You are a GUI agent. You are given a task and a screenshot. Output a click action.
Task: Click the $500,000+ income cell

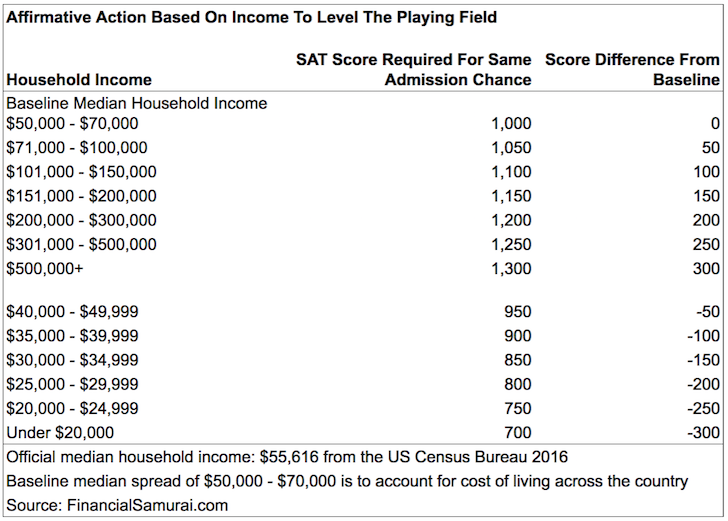click(45, 268)
